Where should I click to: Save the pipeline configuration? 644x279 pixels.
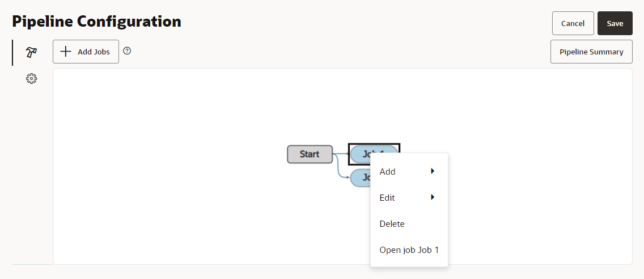point(615,23)
